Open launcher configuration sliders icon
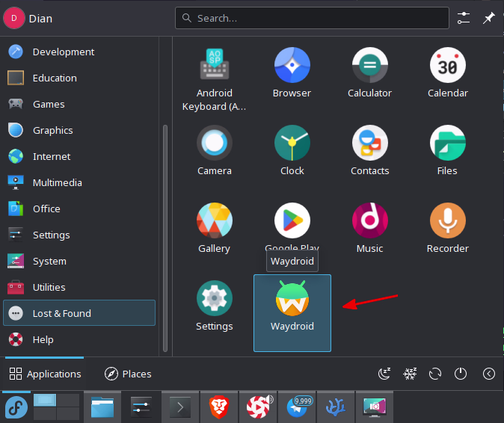504x423 pixels. (464, 18)
